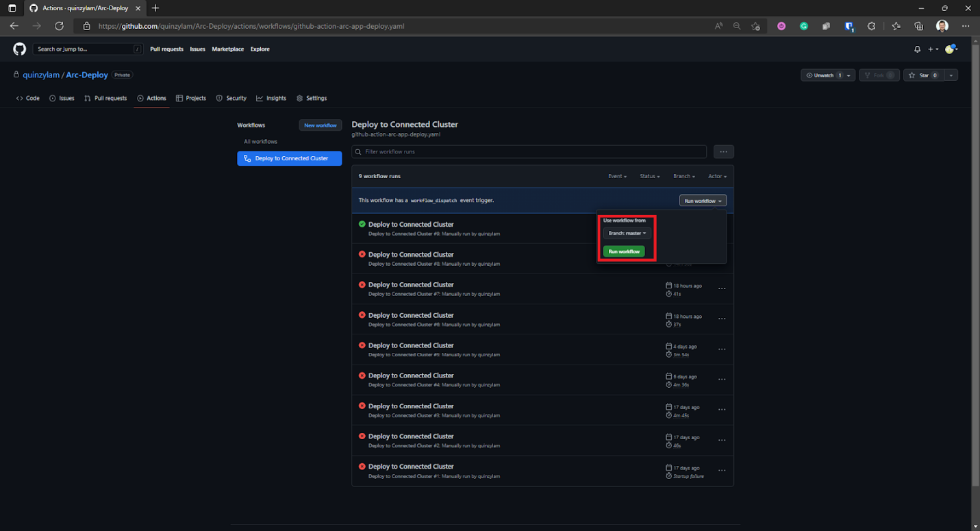Open the Bitwarden shield extension icon
Image resolution: width=980 pixels, height=531 pixels.
coord(849,26)
